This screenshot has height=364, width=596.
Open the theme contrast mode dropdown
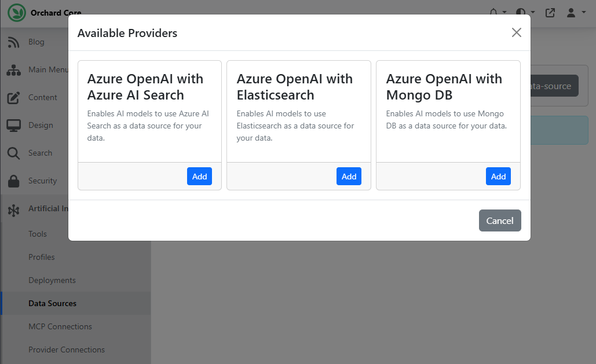coord(525,13)
